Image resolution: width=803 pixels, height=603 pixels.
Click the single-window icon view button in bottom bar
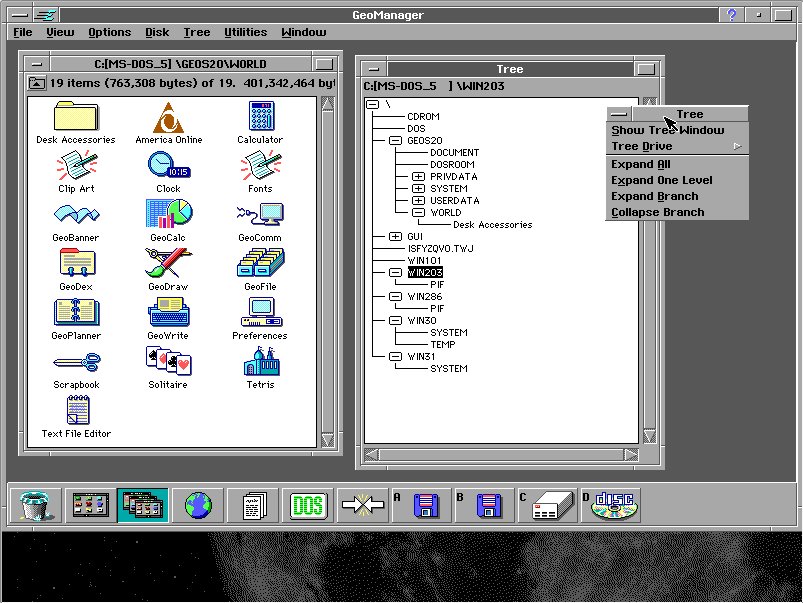(91, 505)
